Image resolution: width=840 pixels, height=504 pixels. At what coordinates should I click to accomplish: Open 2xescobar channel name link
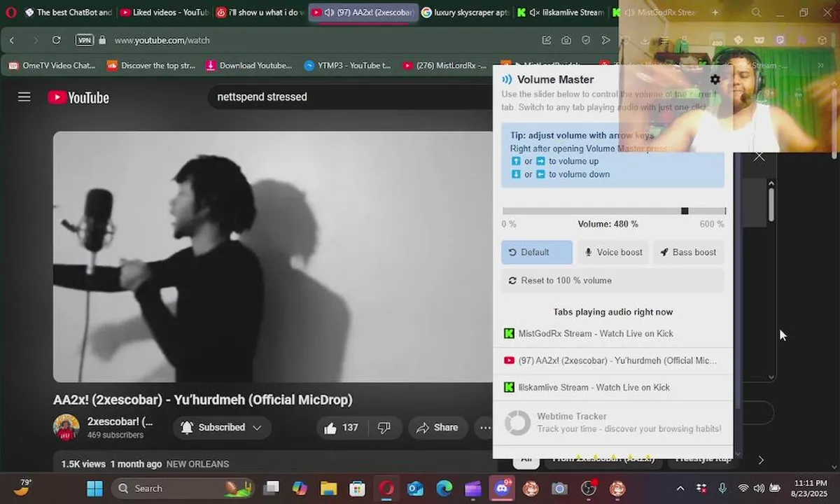click(x=120, y=421)
